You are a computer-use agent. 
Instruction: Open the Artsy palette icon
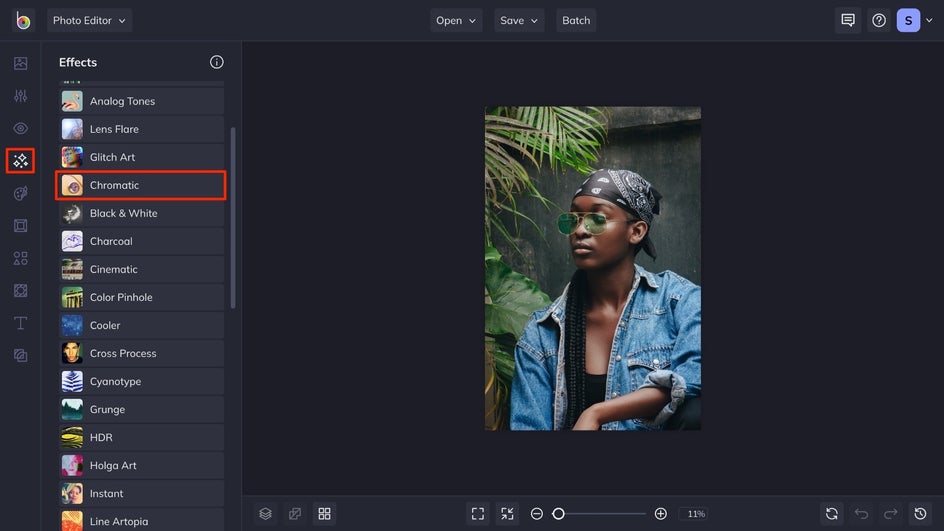(20, 193)
